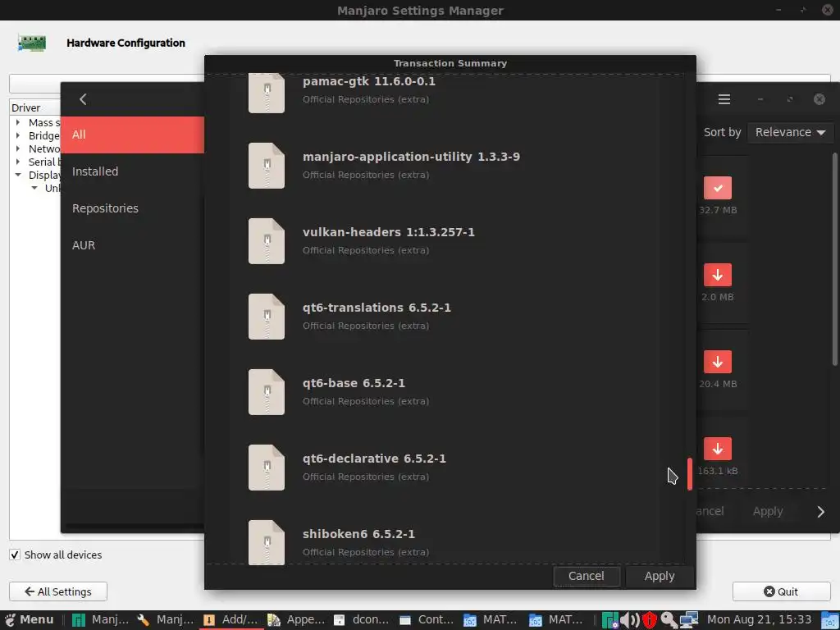This screenshot has width=840, height=630.
Task: Click the Hardware Configuration card icon
Action: (x=32, y=43)
